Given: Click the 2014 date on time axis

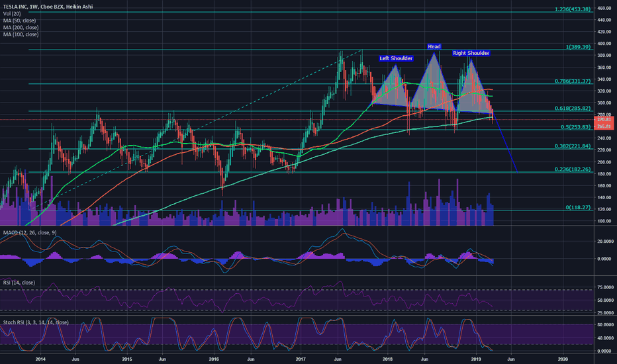Looking at the screenshot, I should [40, 359].
